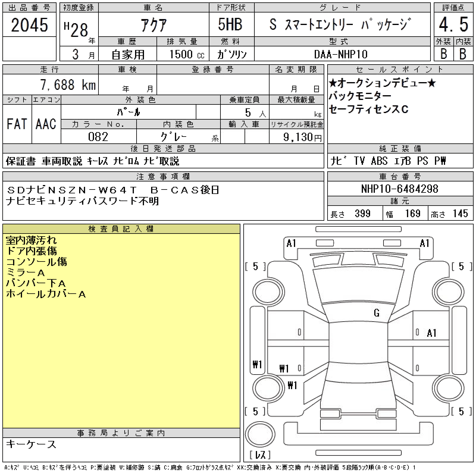The height and width of the screenshot is (476, 476).
Task: Click the overall score 4.5
Action: tap(453, 25)
